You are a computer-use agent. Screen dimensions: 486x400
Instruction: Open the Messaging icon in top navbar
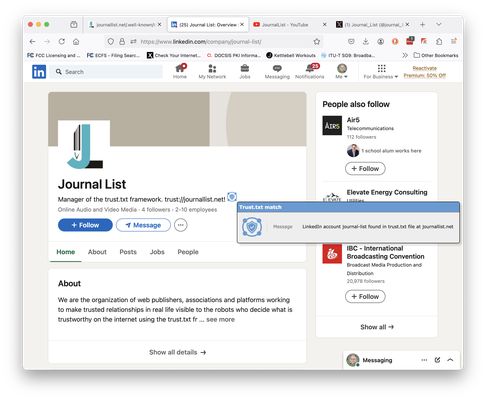click(x=277, y=71)
